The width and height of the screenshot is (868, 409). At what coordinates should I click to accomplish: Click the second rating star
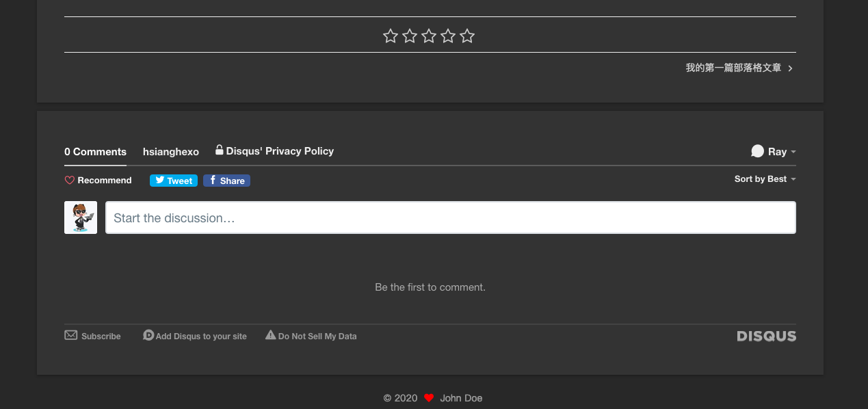(x=410, y=36)
